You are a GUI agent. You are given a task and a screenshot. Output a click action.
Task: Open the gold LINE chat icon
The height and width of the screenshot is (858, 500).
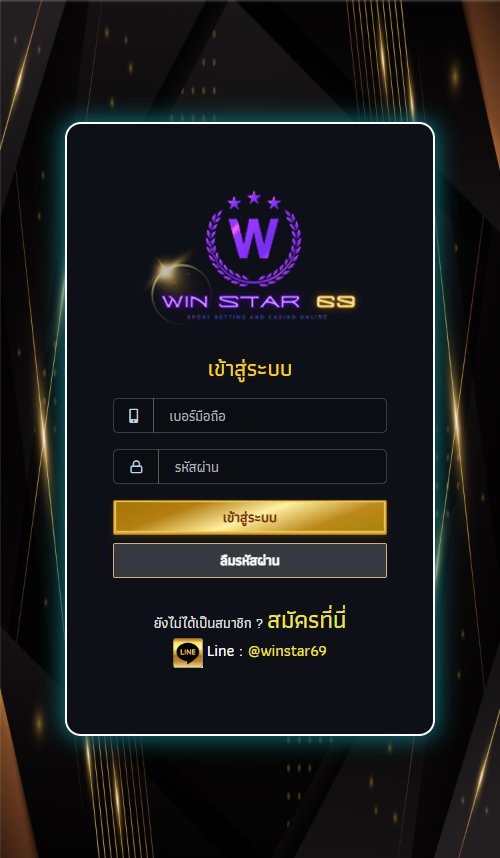pyautogui.click(x=188, y=653)
